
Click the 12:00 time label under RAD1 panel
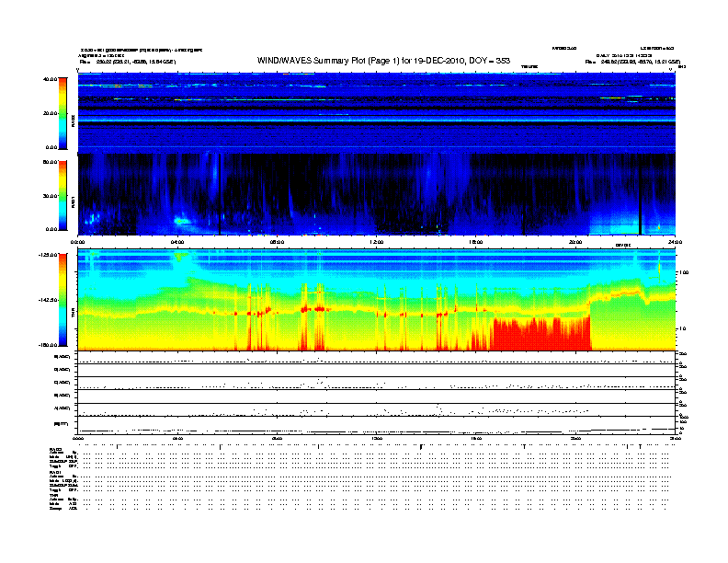(377, 242)
